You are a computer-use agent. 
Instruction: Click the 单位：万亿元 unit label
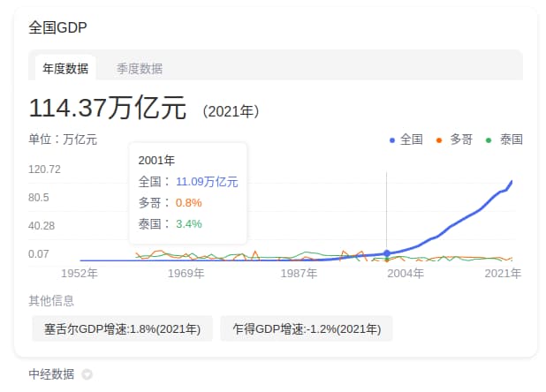63,139
